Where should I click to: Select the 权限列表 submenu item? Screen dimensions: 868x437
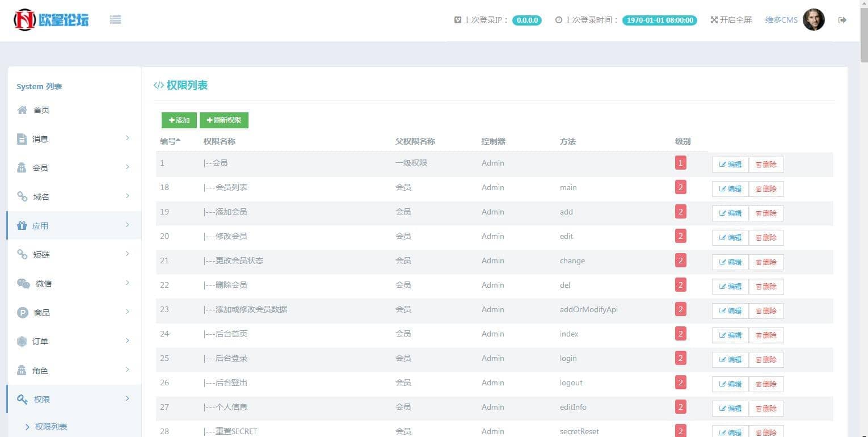[51, 427]
